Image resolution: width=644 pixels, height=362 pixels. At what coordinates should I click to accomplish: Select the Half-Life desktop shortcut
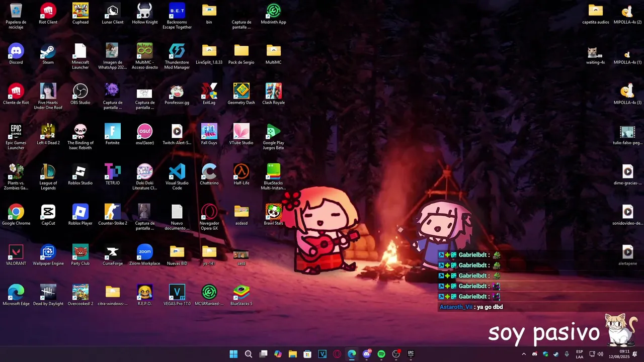point(242,174)
